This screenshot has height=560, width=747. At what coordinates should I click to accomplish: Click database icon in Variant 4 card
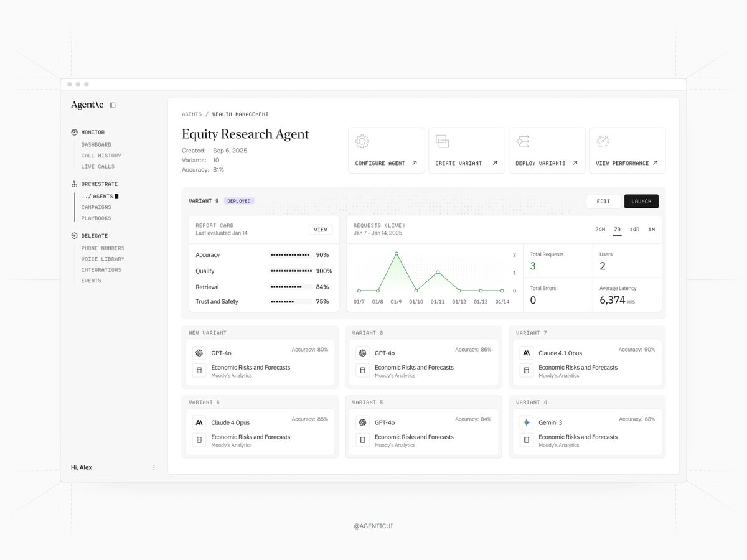(527, 440)
